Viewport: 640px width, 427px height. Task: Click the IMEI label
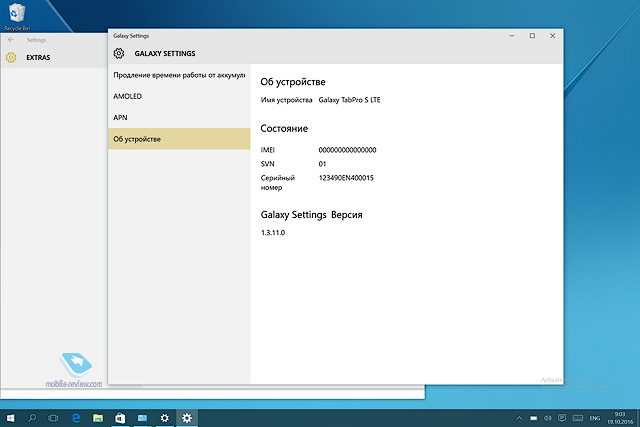tap(268, 150)
